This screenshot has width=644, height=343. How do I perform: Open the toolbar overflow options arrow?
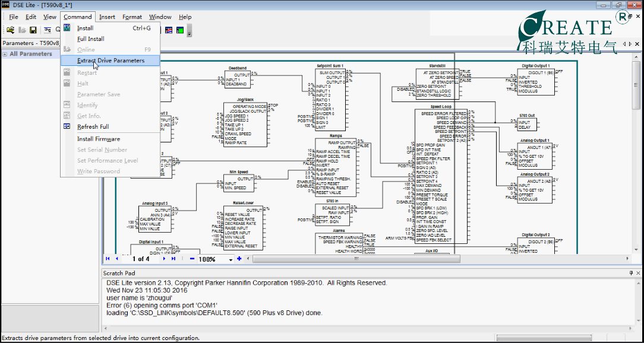tap(190, 30)
